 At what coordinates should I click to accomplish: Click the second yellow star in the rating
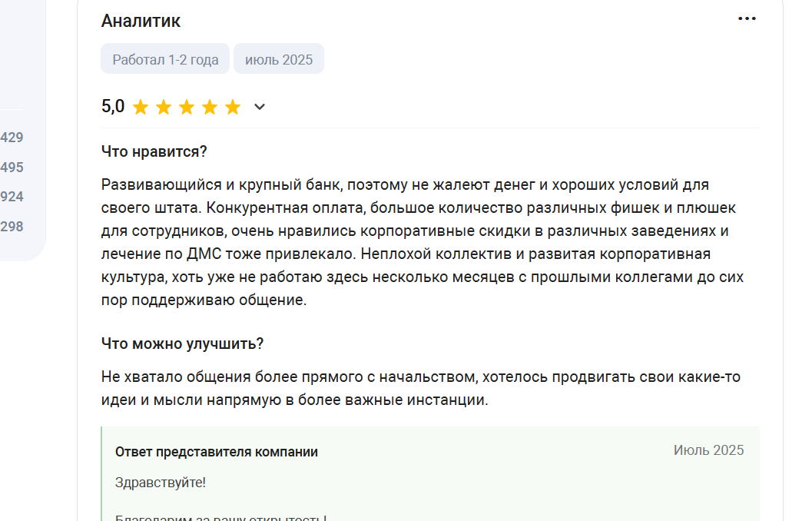tap(164, 108)
